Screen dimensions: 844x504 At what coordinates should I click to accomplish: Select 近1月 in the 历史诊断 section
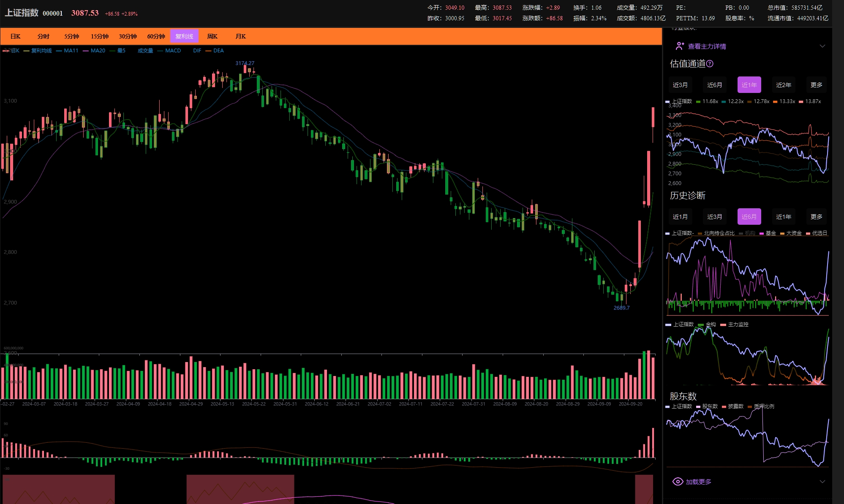coord(680,217)
